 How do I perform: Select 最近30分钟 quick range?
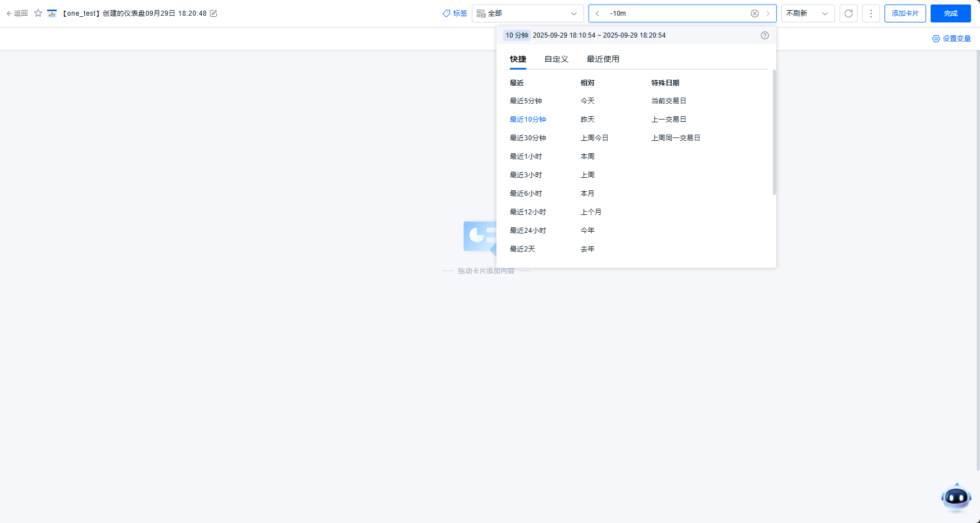click(x=527, y=138)
